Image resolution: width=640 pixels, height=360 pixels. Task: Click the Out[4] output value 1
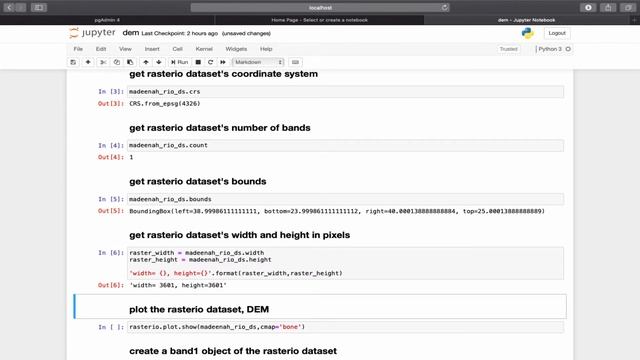pos(131,157)
